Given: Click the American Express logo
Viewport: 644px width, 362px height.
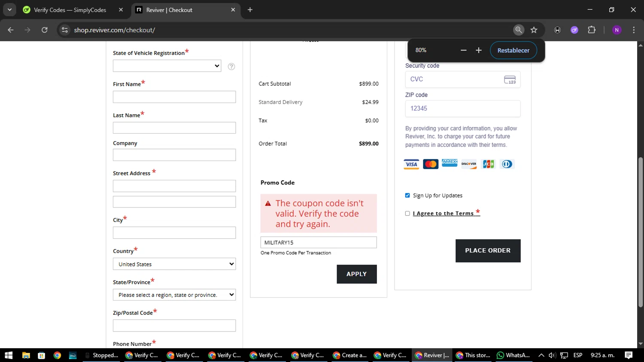Looking at the screenshot, I should (x=450, y=163).
